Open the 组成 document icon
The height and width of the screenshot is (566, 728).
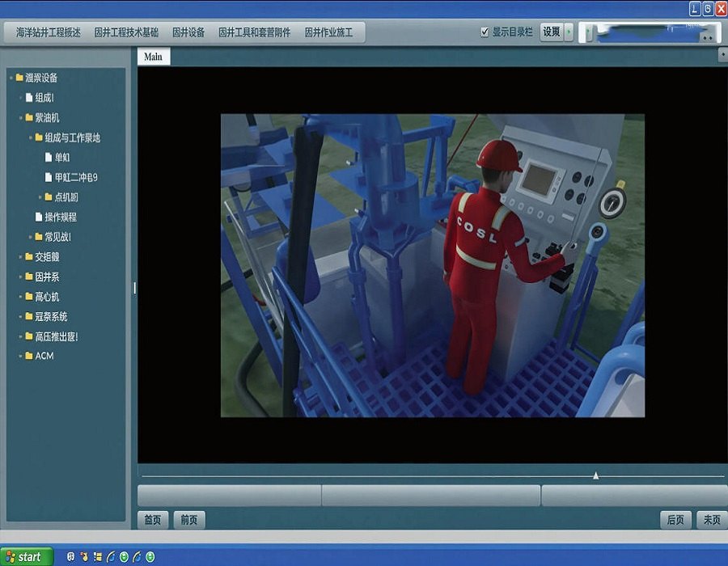[x=29, y=97]
